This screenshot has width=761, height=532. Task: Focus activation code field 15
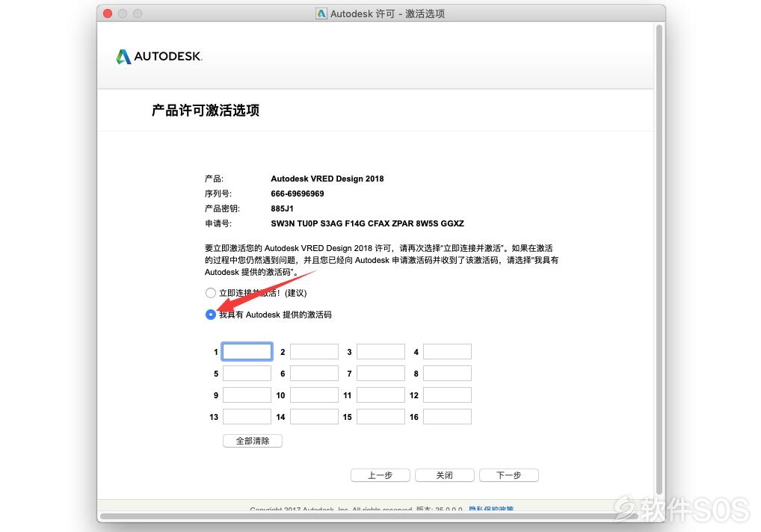(x=380, y=417)
